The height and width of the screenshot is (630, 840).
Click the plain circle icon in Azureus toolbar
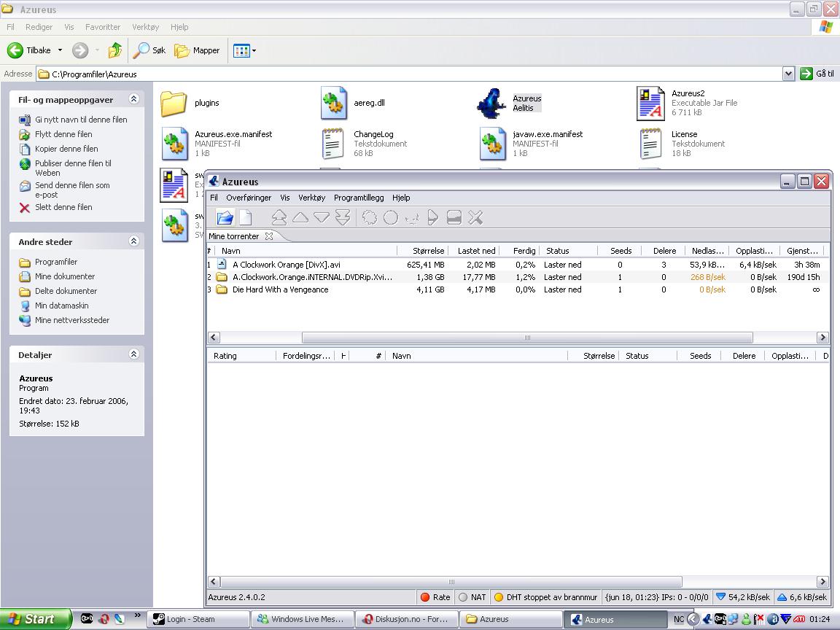coord(391,217)
